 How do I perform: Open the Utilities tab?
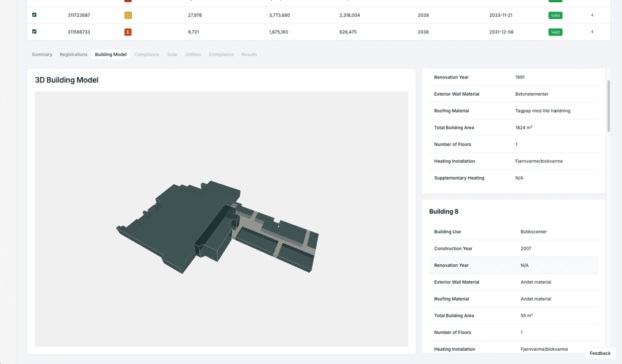click(x=193, y=54)
